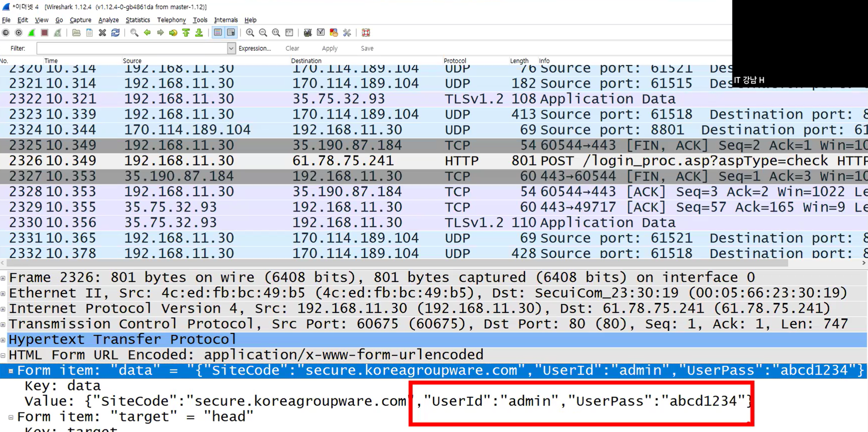The image size is (868, 432).
Task: Toggle colorize packet list button
Action: (x=218, y=33)
